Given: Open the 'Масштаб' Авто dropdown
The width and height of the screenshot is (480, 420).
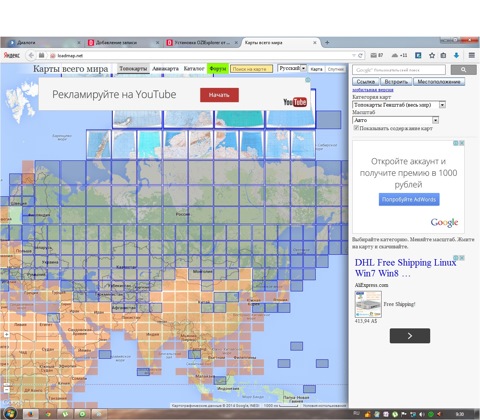Looking at the screenshot, I should click(396, 120).
